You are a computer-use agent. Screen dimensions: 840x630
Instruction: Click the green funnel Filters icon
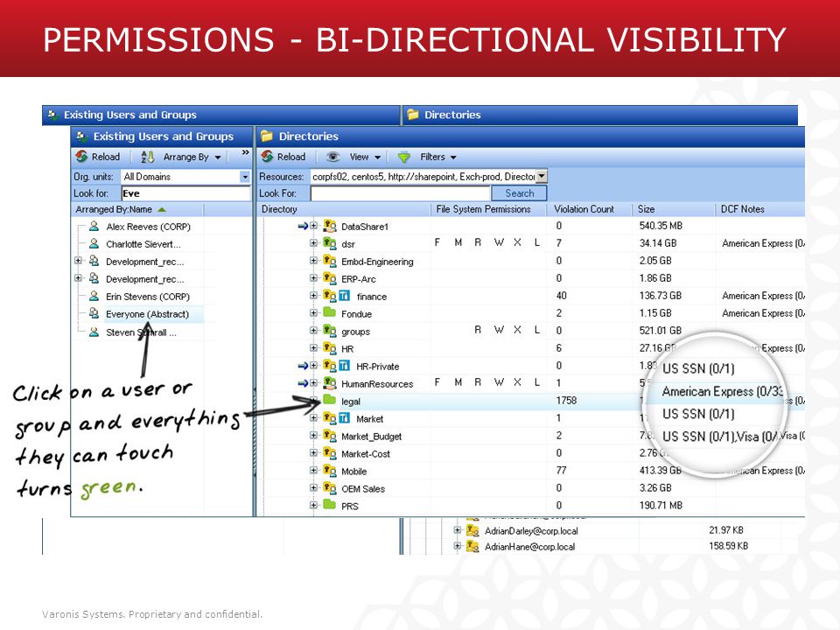pyautogui.click(x=403, y=157)
